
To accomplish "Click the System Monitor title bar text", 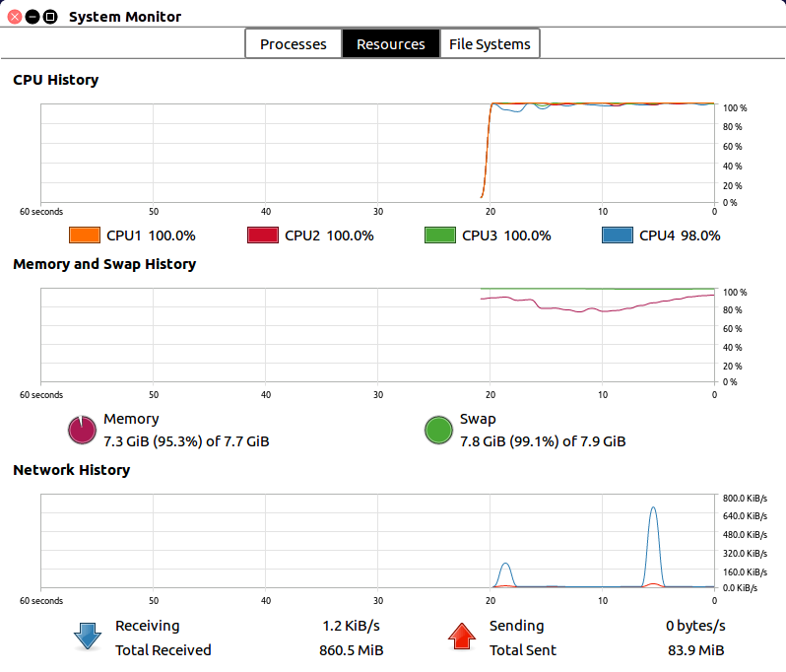I will coord(125,17).
